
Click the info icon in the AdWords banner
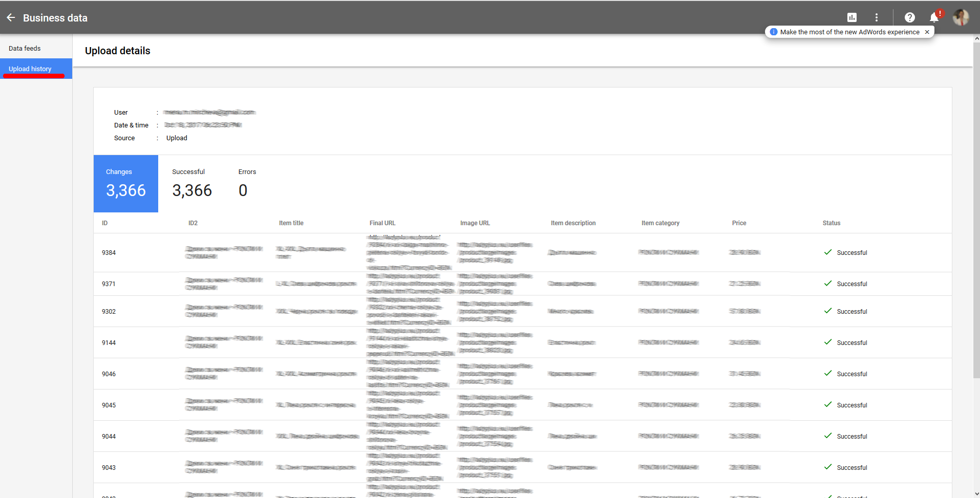point(773,31)
